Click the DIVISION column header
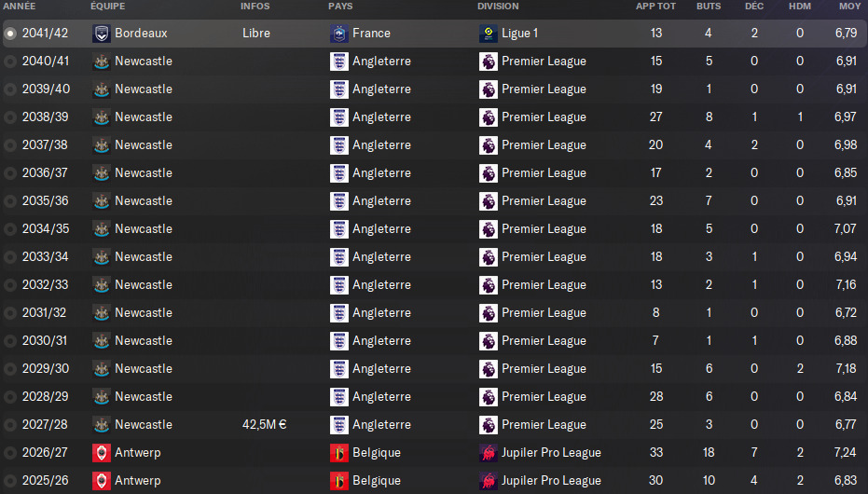This screenshot has height=494, width=868. click(x=498, y=7)
